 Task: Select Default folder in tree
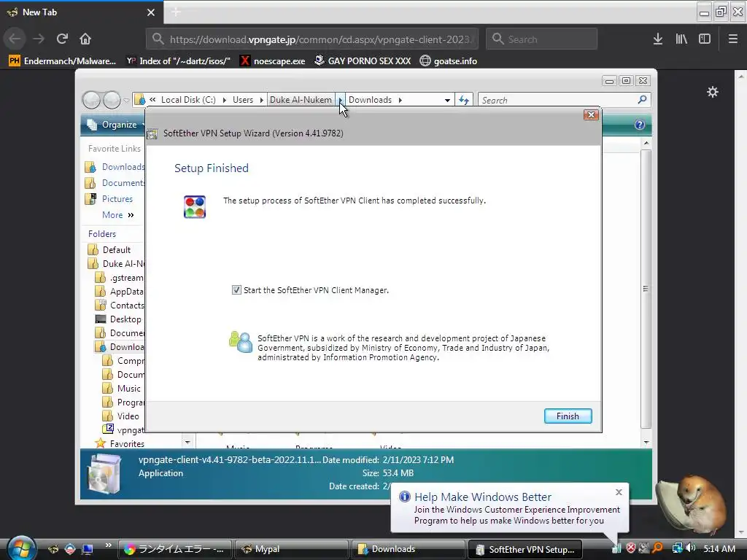click(x=109, y=250)
